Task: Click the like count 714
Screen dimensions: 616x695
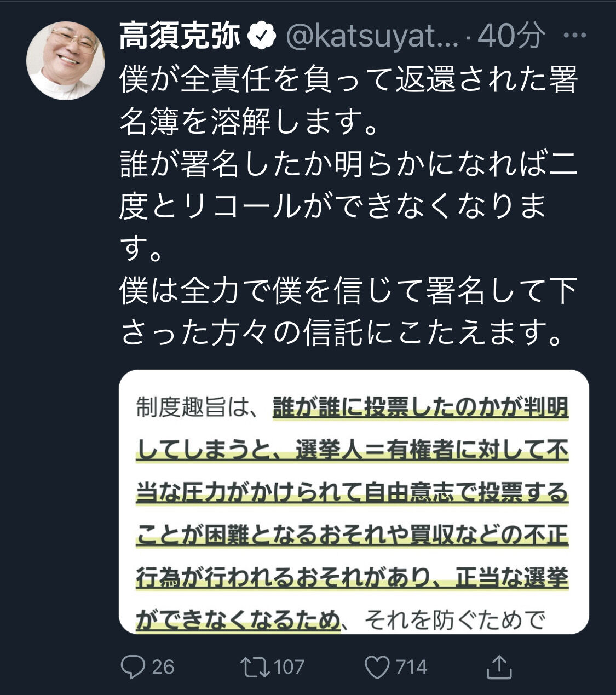Action: pos(411,667)
